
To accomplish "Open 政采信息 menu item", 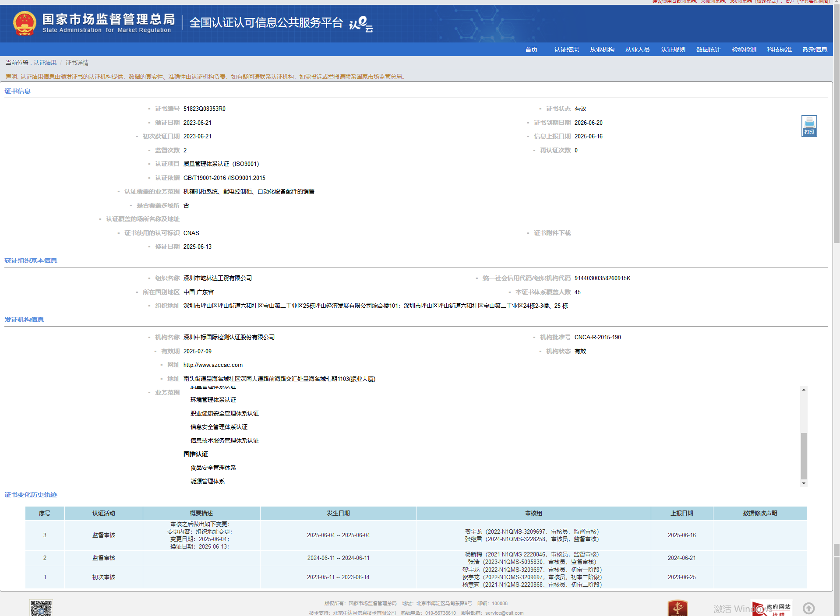I will [815, 49].
